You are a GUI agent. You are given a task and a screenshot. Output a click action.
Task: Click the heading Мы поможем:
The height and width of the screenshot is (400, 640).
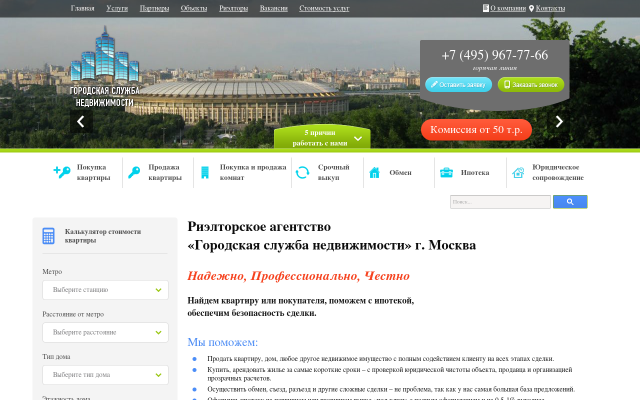pyautogui.click(x=222, y=342)
